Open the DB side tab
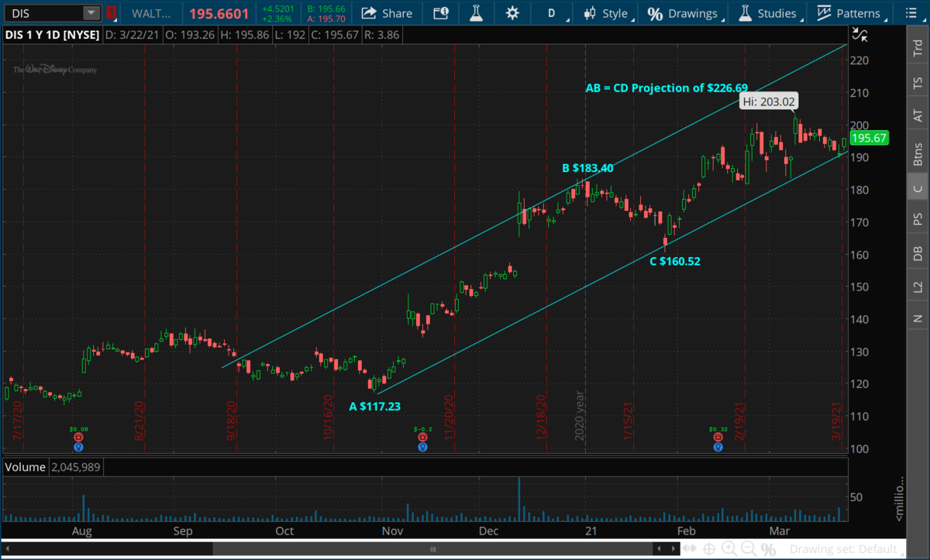 pyautogui.click(x=918, y=253)
